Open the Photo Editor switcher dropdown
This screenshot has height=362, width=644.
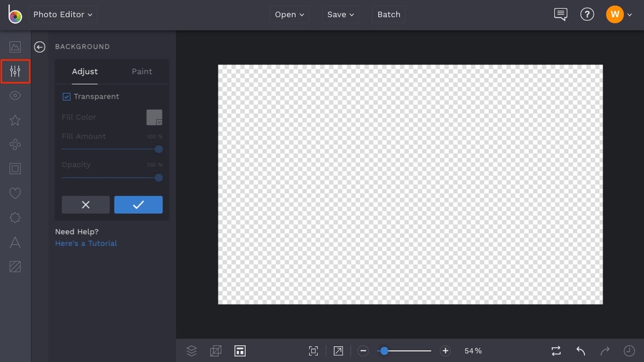click(x=62, y=15)
